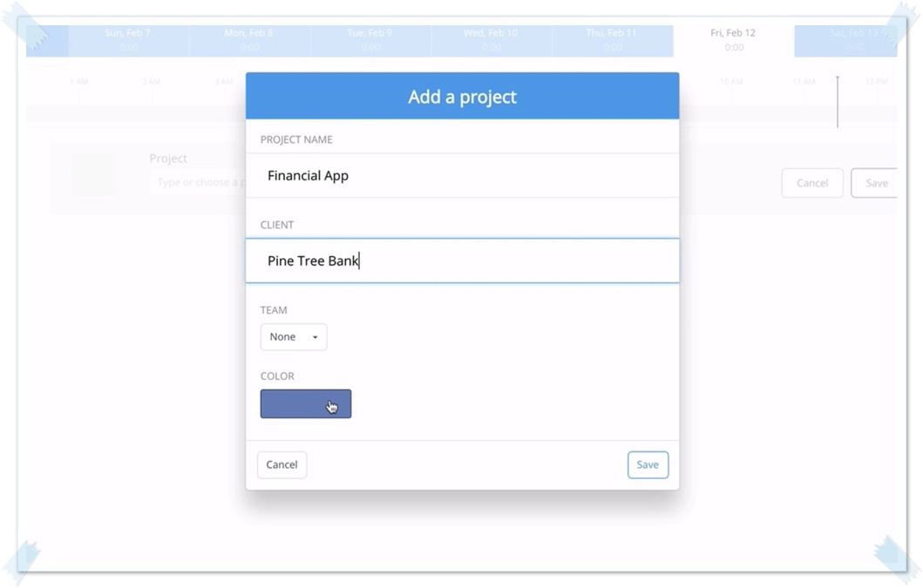Image resolution: width=923 pixels, height=588 pixels.
Task: Click the current time marker on the timeline
Action: [x=838, y=101]
